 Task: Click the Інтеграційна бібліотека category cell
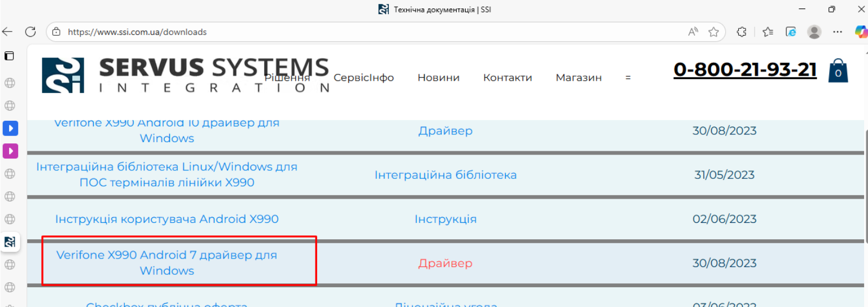(445, 175)
